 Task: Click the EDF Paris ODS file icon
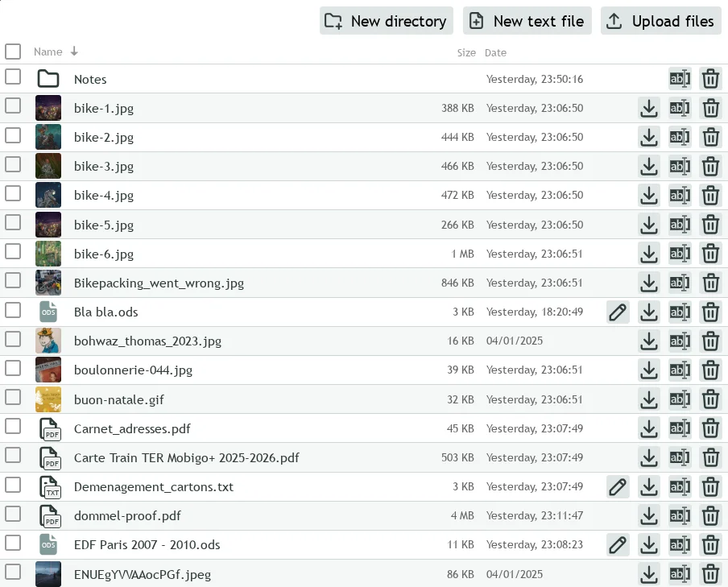click(x=48, y=545)
